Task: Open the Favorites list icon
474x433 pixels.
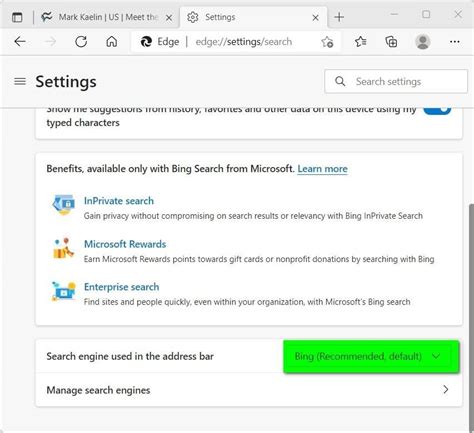Action: (x=361, y=42)
